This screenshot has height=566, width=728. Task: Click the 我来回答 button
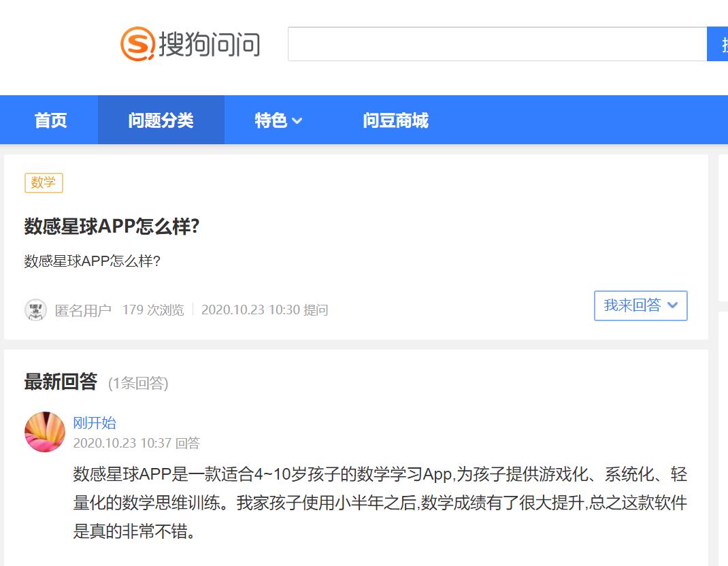pyautogui.click(x=641, y=305)
